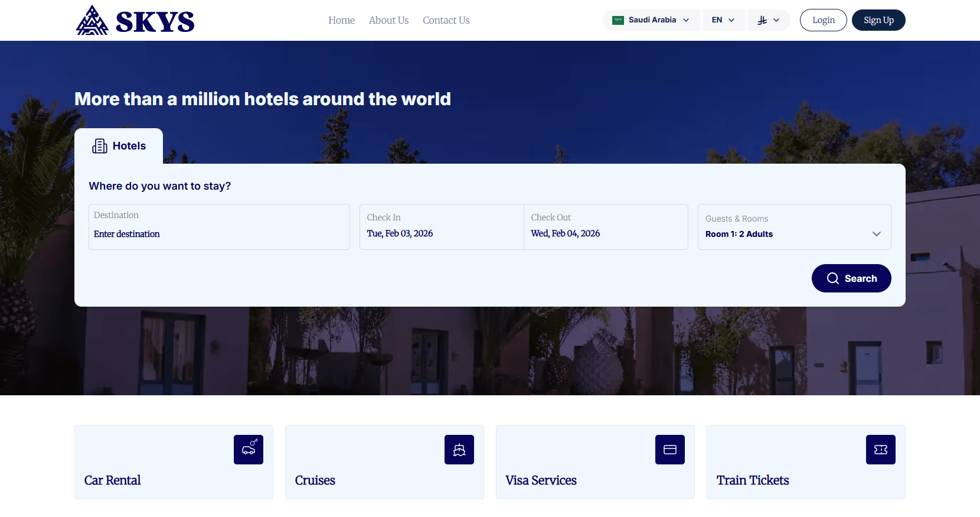Open the Check In date picker
Viewport: 980px width, 517px height.
point(442,227)
